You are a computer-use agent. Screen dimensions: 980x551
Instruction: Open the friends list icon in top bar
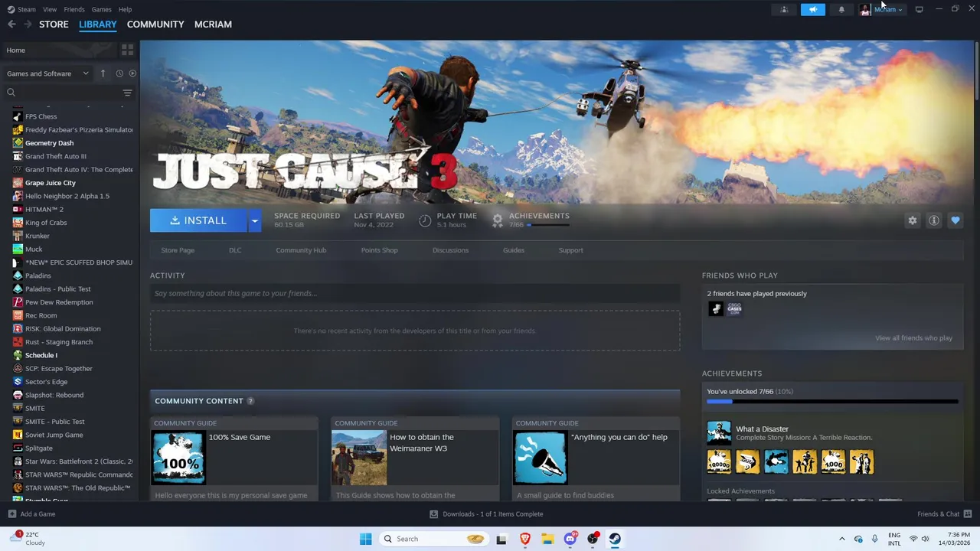coord(784,9)
